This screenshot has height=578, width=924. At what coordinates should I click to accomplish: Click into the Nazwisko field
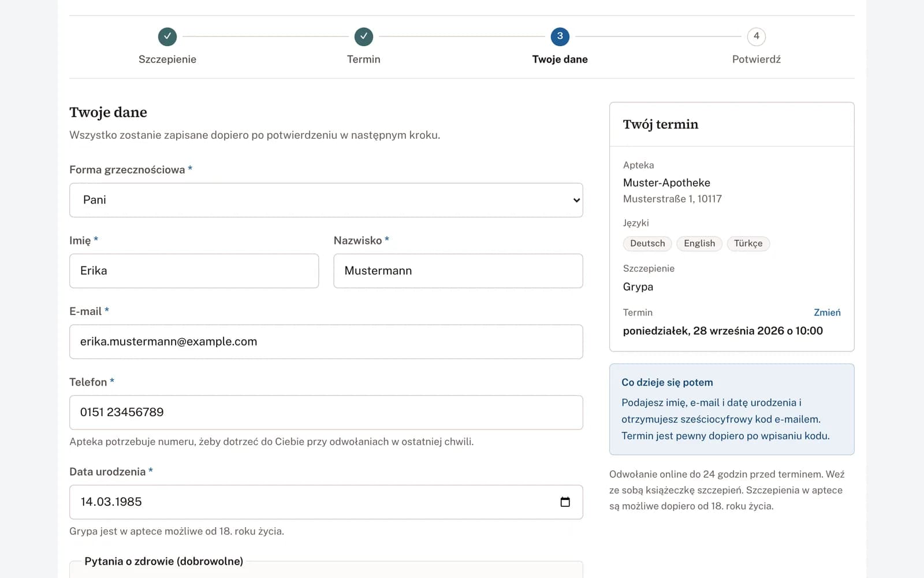459,271
